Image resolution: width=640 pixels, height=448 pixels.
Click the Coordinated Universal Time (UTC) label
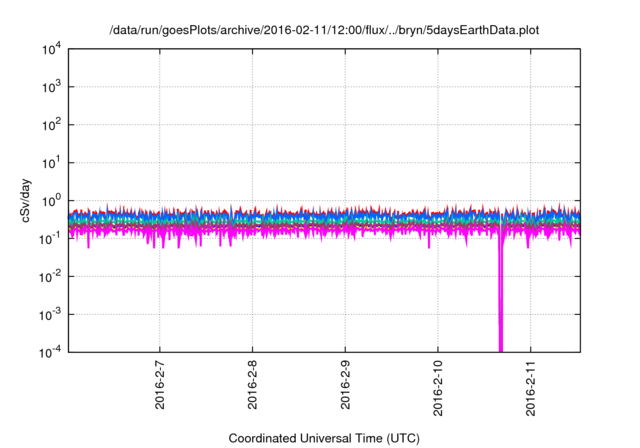click(x=324, y=438)
